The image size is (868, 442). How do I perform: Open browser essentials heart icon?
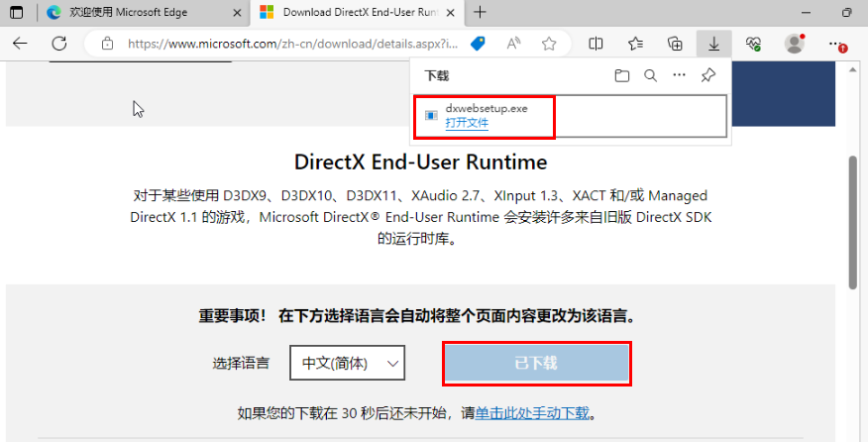753,44
